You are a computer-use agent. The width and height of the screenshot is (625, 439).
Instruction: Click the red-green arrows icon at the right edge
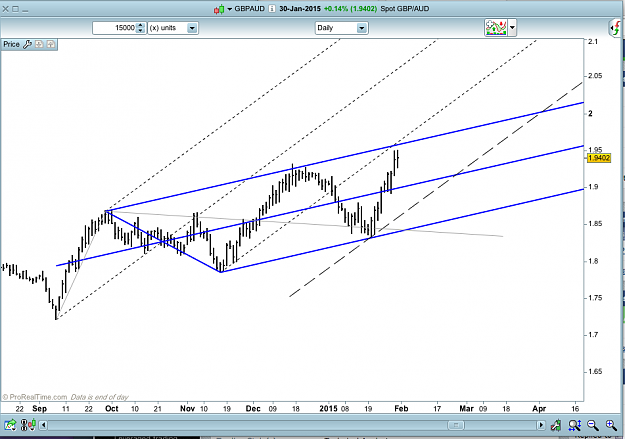pyautogui.click(x=616, y=28)
